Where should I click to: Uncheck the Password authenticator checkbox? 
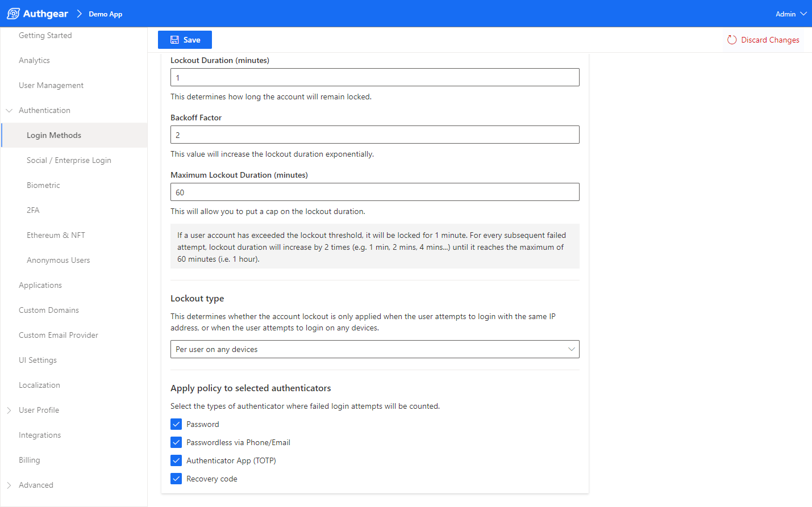tap(176, 424)
